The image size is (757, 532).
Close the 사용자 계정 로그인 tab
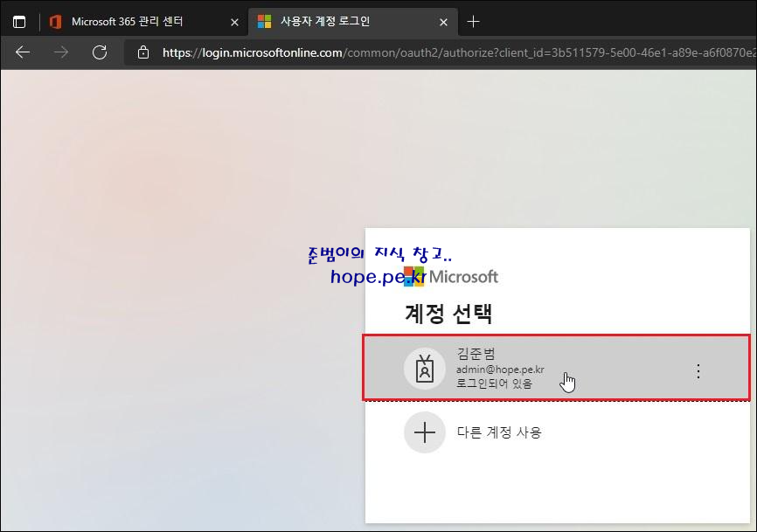444,22
